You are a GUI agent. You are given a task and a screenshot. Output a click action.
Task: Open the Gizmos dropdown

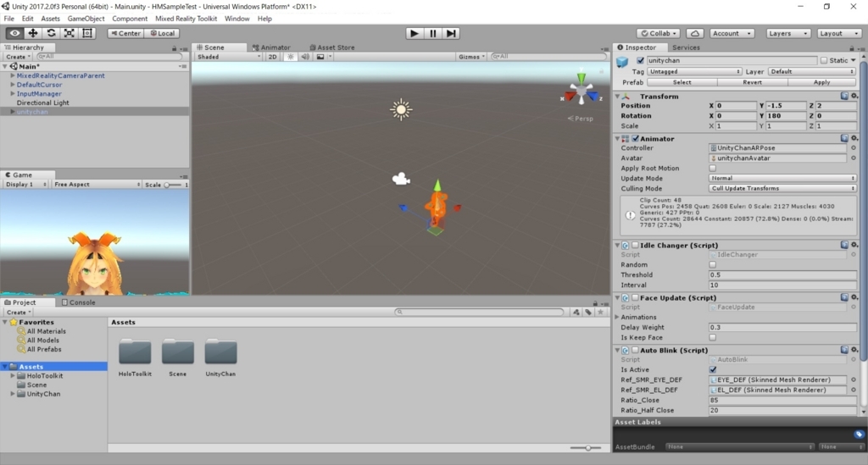471,57
